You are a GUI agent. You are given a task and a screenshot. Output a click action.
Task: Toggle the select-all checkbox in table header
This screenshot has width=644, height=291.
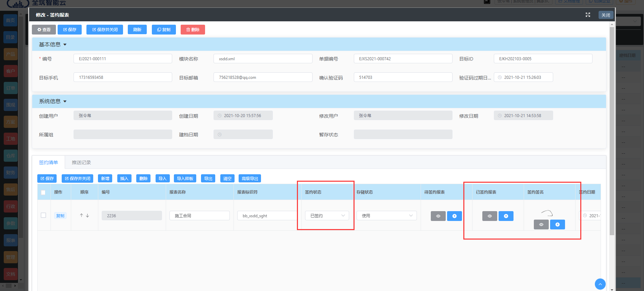[43, 193]
